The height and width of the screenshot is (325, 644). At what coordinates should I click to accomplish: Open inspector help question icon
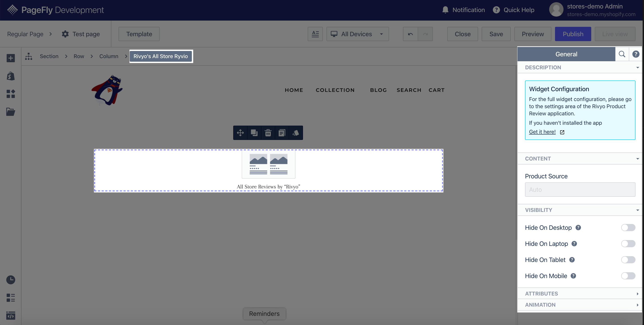(x=636, y=54)
